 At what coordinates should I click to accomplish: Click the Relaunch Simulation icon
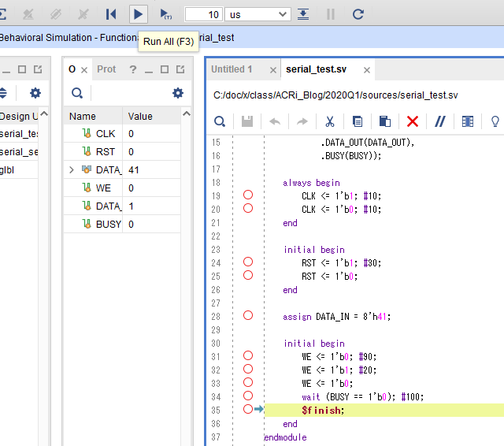click(x=358, y=13)
